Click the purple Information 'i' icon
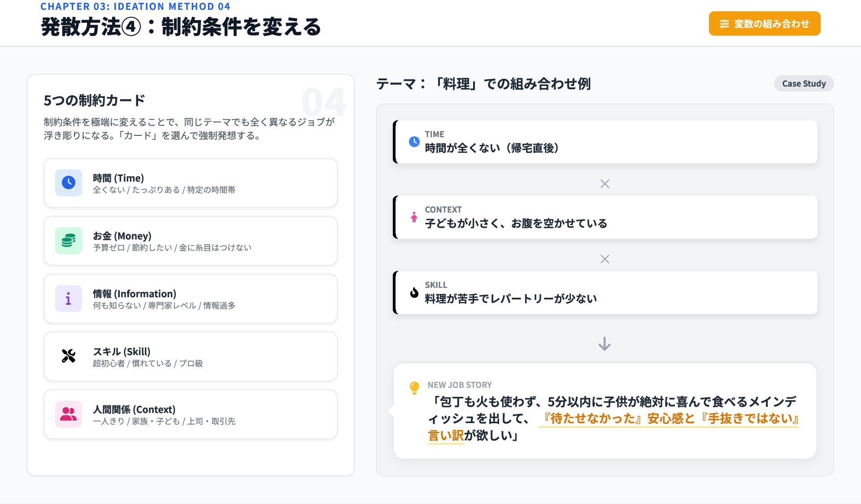Screen dimensions: 861x504 (x=69, y=298)
